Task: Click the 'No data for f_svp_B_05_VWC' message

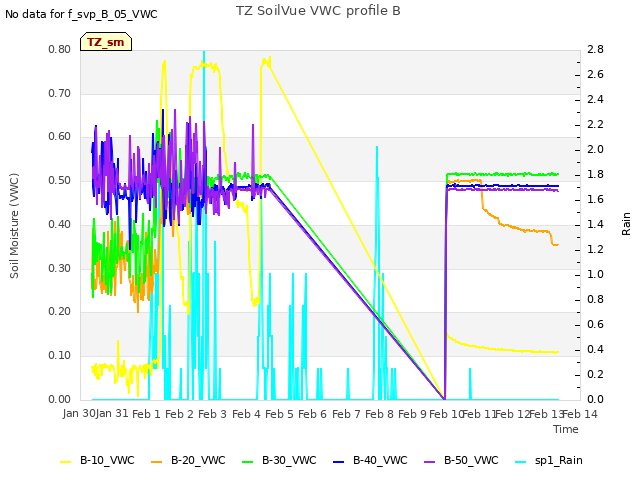Action: click(x=81, y=14)
